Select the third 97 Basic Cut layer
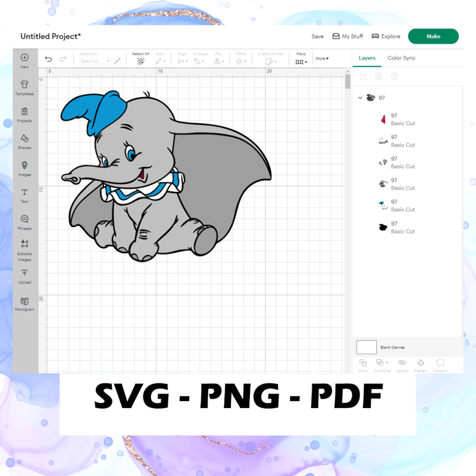 pos(407,162)
